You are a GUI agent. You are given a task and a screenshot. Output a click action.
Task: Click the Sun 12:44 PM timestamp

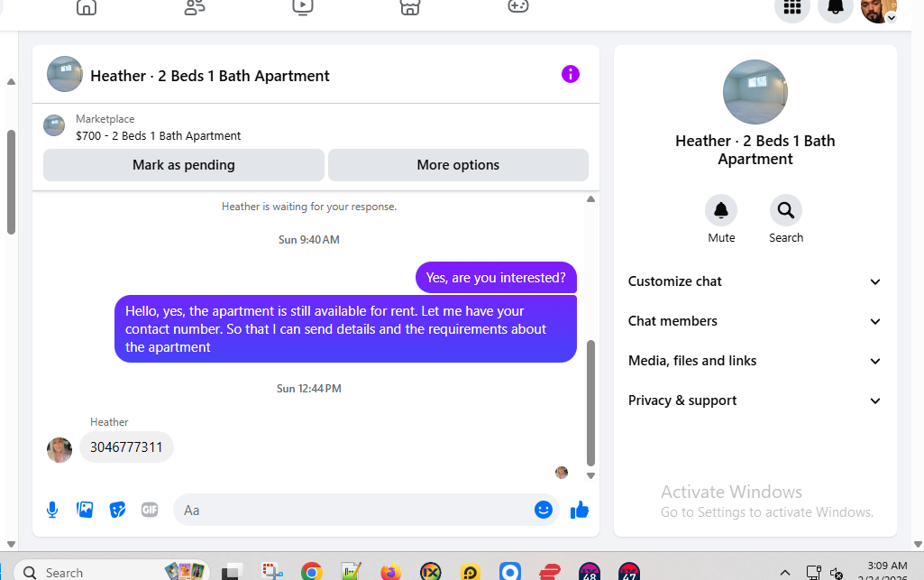point(309,389)
